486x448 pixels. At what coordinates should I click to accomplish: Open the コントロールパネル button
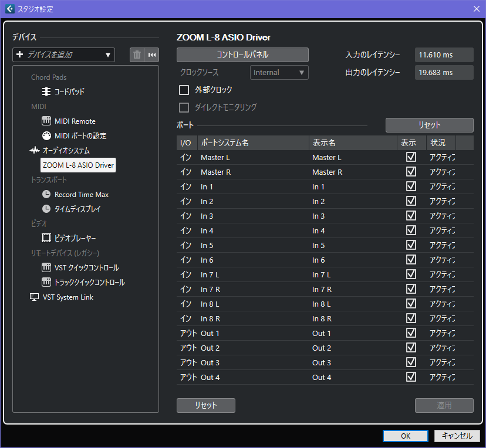coord(242,55)
